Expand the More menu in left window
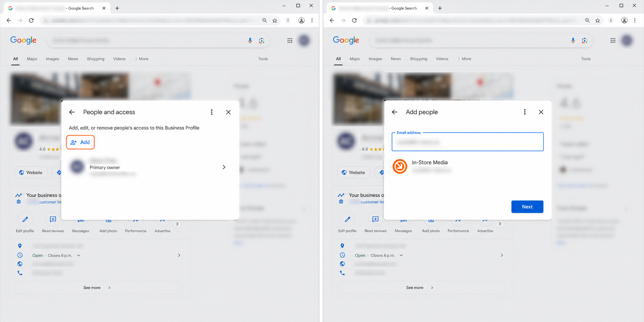Image resolution: width=644 pixels, height=322 pixels. click(142, 59)
